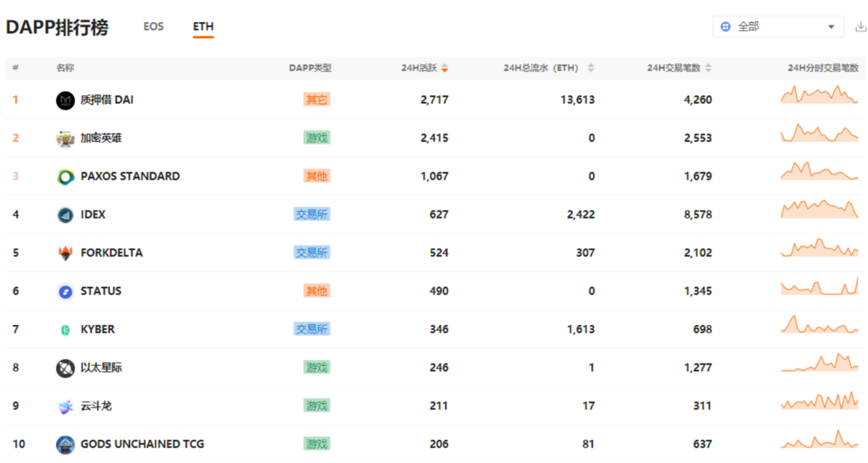Click the 名称 column header
This screenshot has width=868, height=463.
(x=65, y=68)
